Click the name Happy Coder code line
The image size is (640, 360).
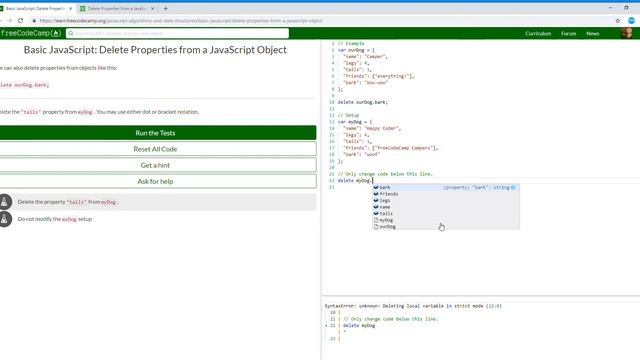click(372, 128)
